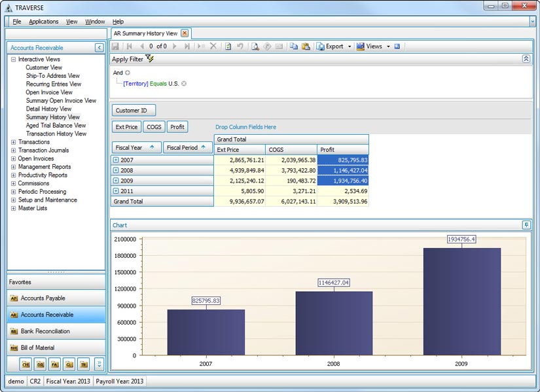The image size is (540, 392).
Task: Open Customer View in the tree
Action: pos(44,67)
